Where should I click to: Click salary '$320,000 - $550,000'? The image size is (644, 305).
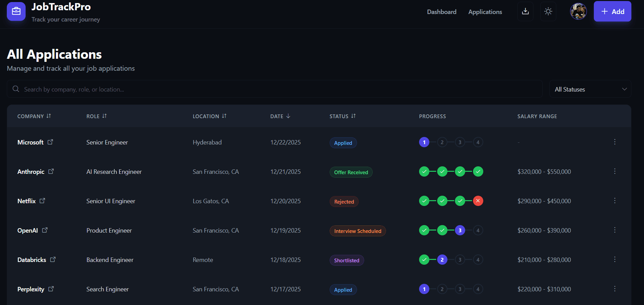pos(544,171)
